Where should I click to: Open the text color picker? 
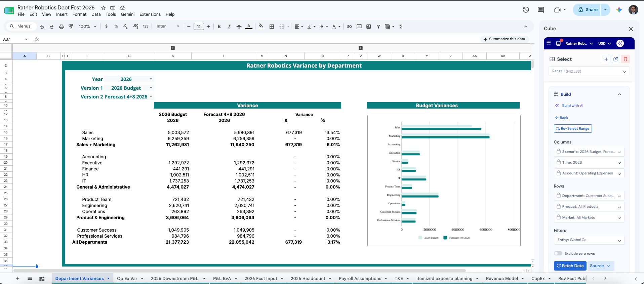pos(249,27)
